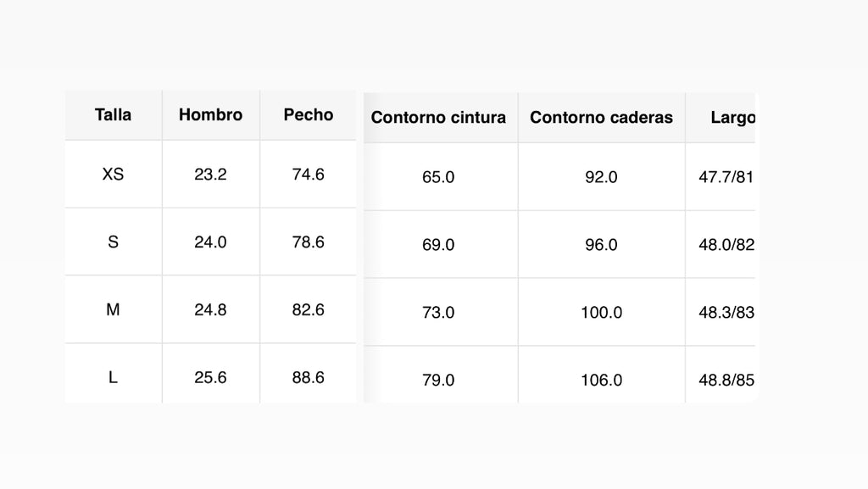Click the 88.6 chest value
Screen dimensions: 868x489
click(x=308, y=378)
